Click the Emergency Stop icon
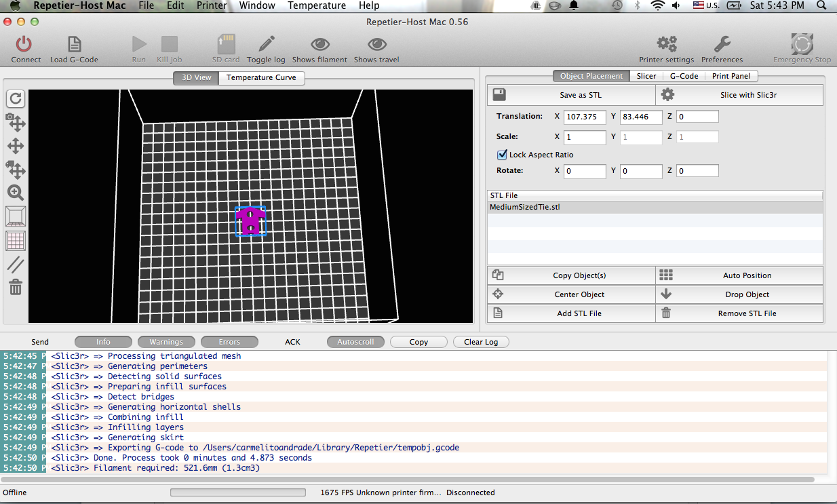This screenshot has height=504, width=837. pos(802,44)
